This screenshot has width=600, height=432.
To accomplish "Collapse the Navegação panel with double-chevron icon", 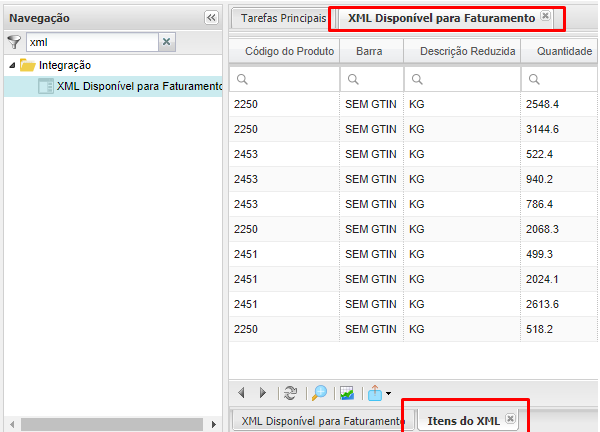I will click(211, 18).
